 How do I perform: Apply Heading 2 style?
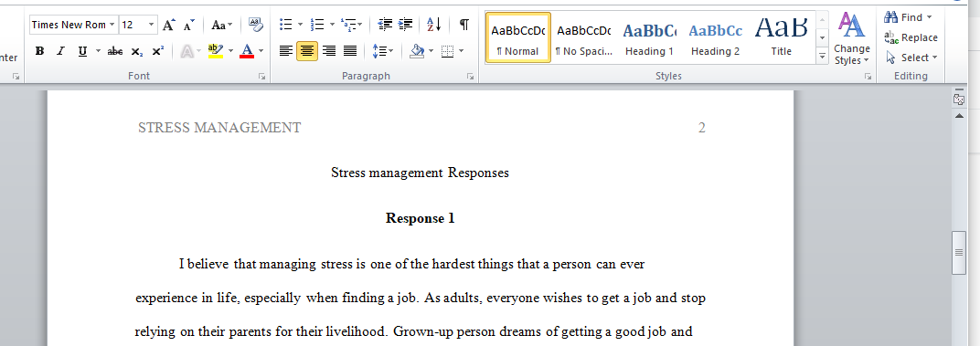click(x=716, y=38)
